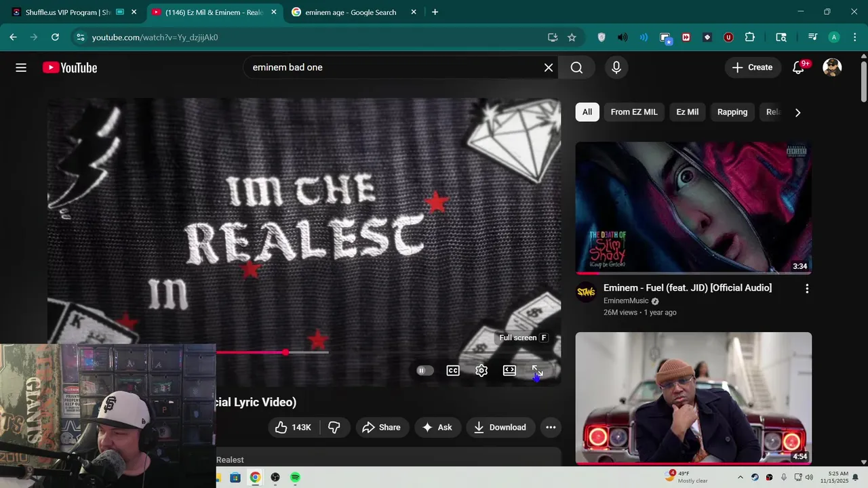The height and width of the screenshot is (488, 868).
Task: Go to the YouTube home logo
Action: [70, 68]
